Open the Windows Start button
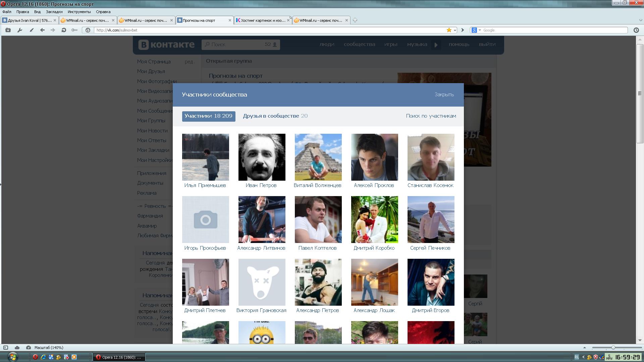Image resolution: width=644 pixels, height=362 pixels. pyautogui.click(x=12, y=357)
